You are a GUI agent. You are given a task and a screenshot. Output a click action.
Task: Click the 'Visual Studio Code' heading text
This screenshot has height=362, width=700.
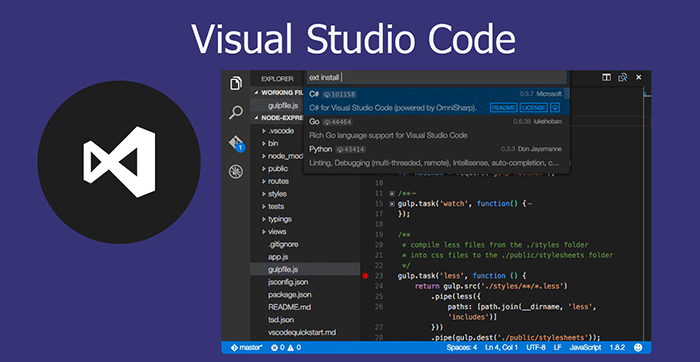[353, 38]
